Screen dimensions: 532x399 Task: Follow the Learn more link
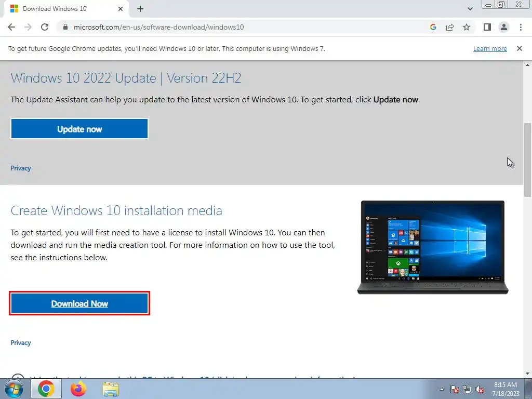click(490, 48)
